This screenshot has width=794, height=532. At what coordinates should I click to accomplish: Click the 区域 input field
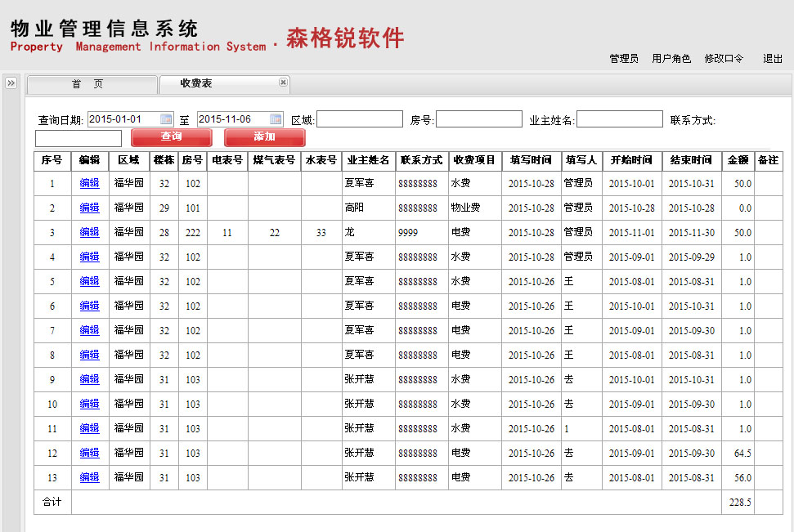[359, 119]
